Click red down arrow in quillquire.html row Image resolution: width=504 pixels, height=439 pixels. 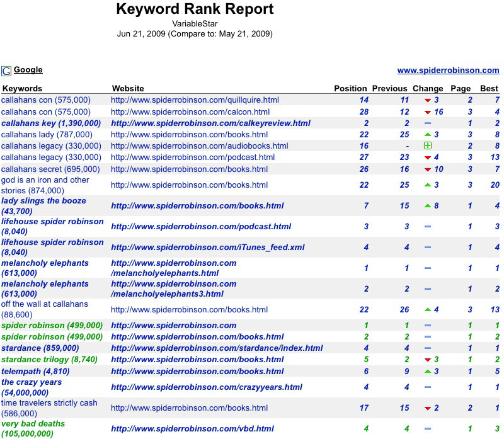(x=428, y=100)
